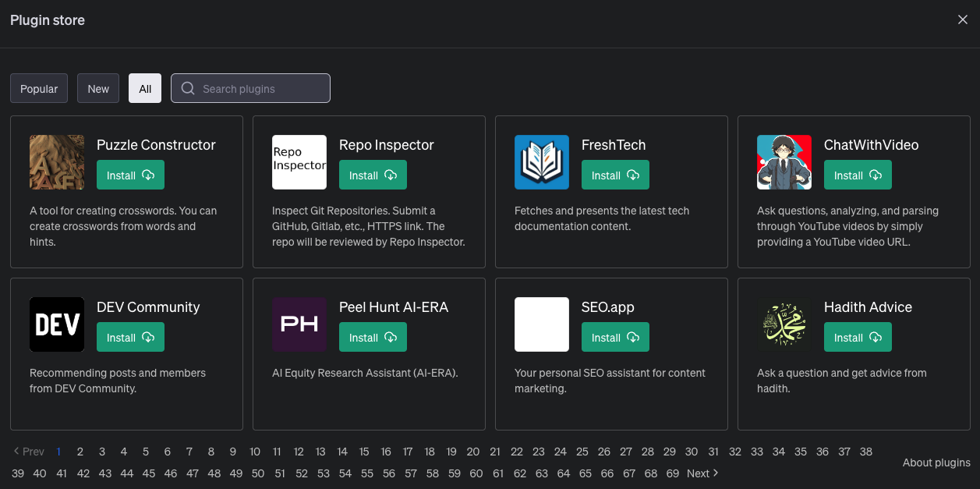The height and width of the screenshot is (489, 980).
Task: Click the magnifier icon in search box
Action: click(x=188, y=88)
